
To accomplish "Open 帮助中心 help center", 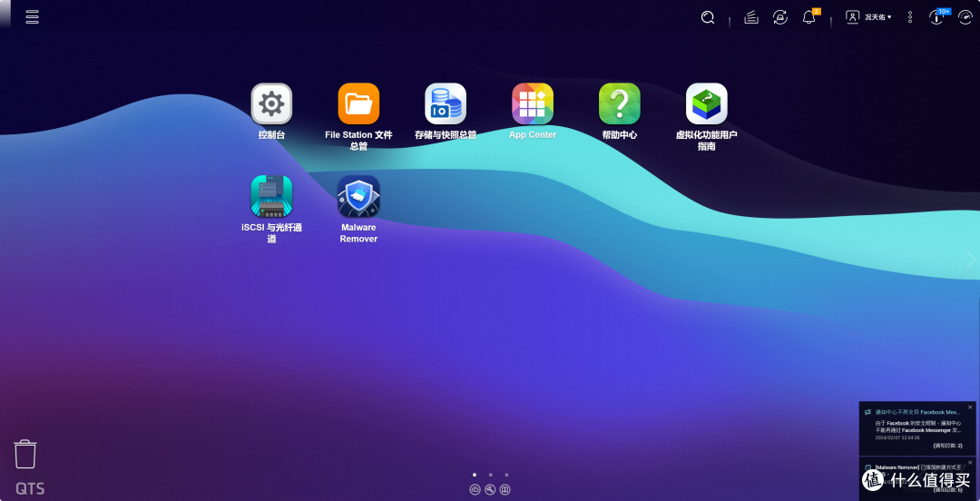I will [x=620, y=103].
